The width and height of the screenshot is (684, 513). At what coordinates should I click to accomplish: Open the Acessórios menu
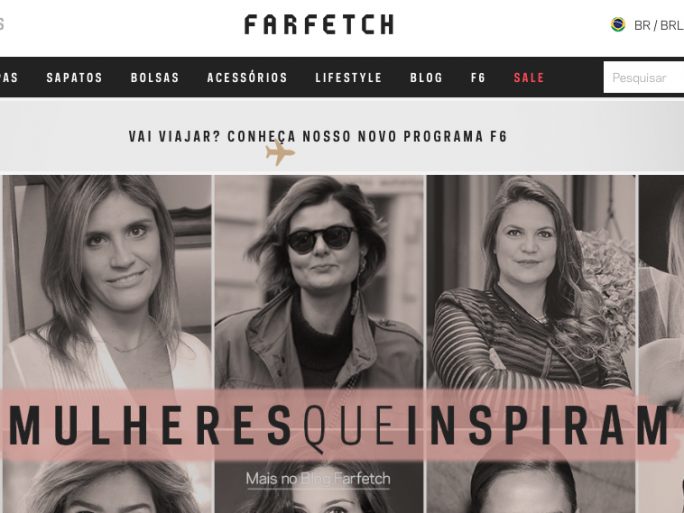(247, 78)
